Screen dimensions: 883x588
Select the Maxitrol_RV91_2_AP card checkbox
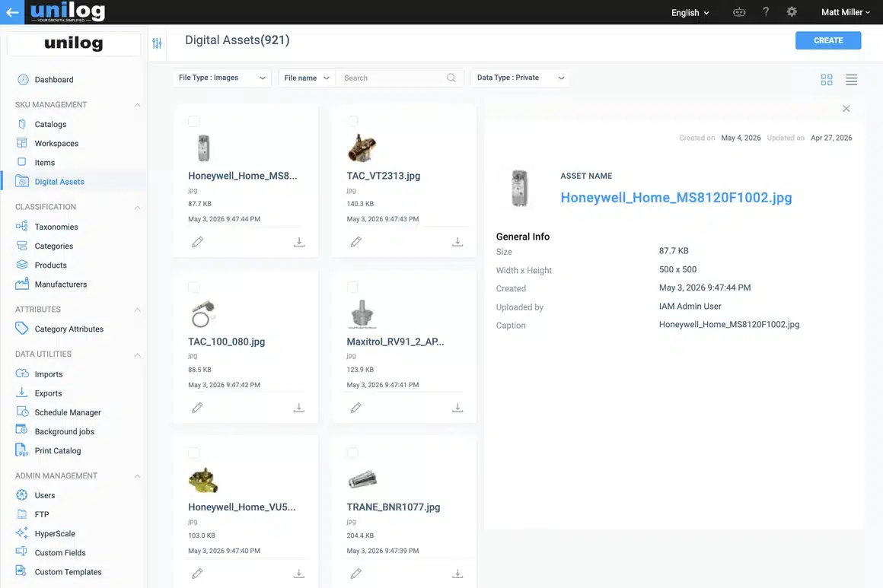[352, 287]
